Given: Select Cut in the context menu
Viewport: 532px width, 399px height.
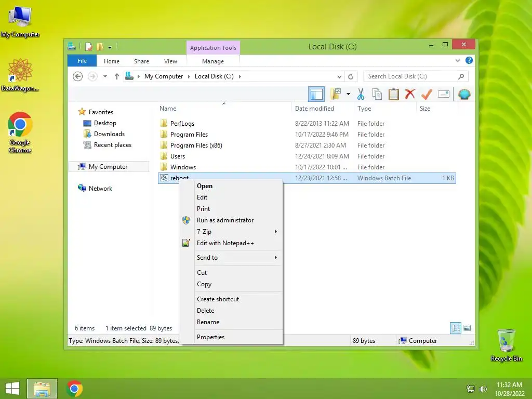Looking at the screenshot, I should pos(231,272).
